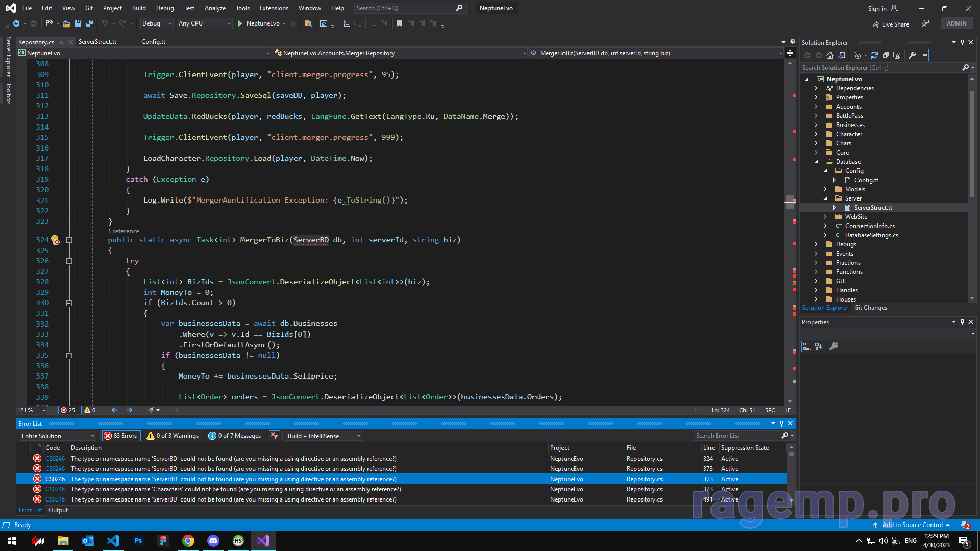Expand the Accounts folder in Solution Explorer
This screenshot has width=980, height=551.
point(816,107)
